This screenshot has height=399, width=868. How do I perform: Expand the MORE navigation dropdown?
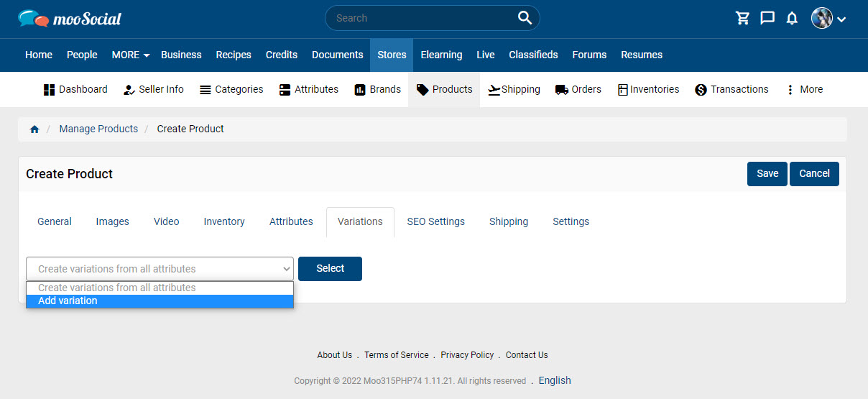pos(131,55)
